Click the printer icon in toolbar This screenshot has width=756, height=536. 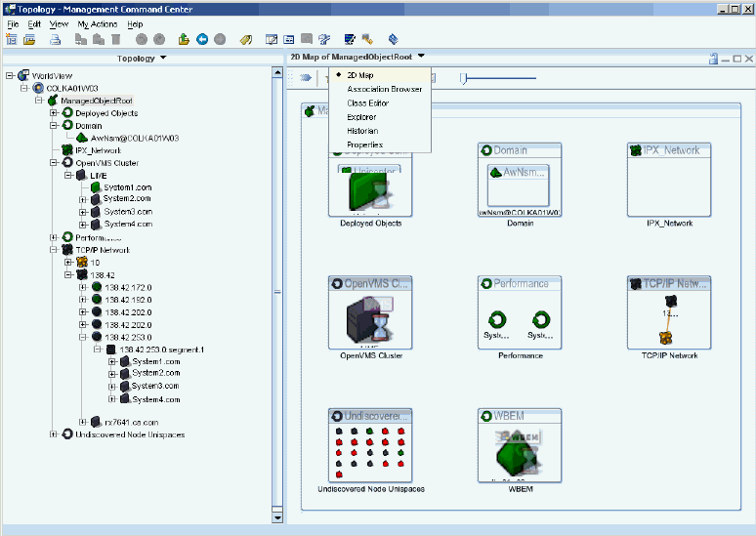click(56, 39)
